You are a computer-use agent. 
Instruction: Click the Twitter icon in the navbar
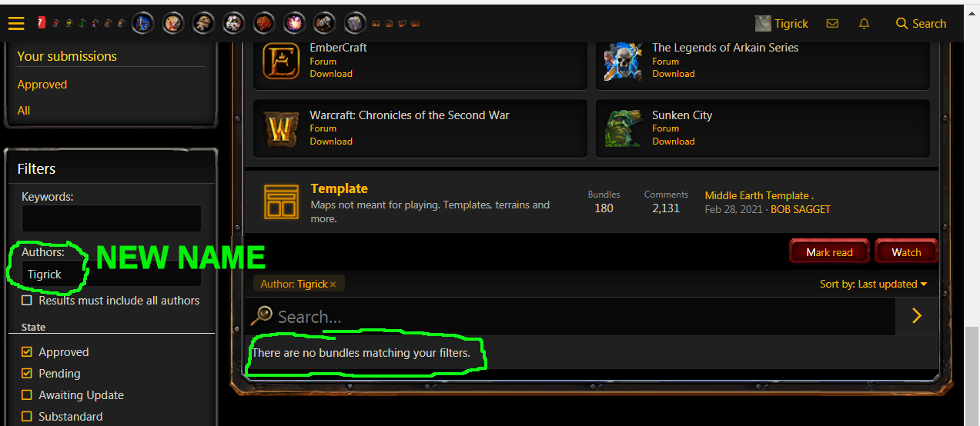(x=402, y=23)
